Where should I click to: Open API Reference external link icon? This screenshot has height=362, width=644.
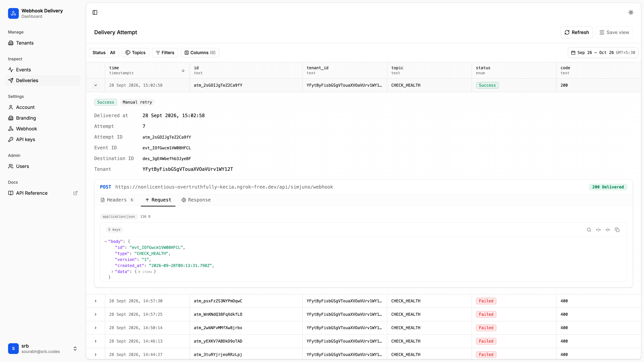pos(75,193)
